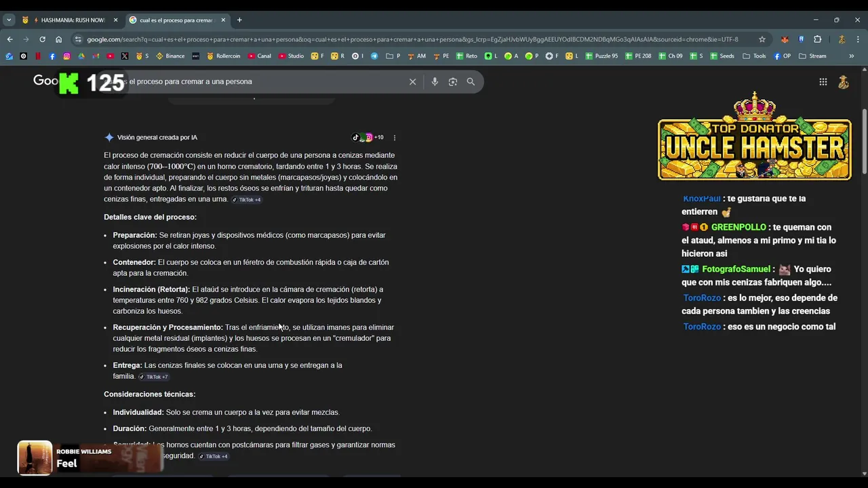Open more options for the AI overview
Viewport: 868px width, 488px height.
click(x=395, y=138)
